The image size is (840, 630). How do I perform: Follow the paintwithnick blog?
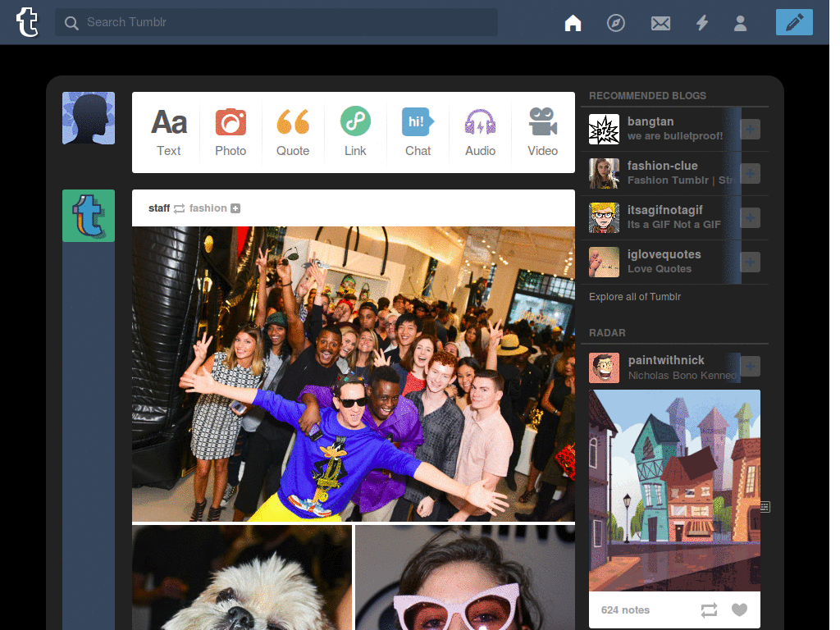point(750,367)
